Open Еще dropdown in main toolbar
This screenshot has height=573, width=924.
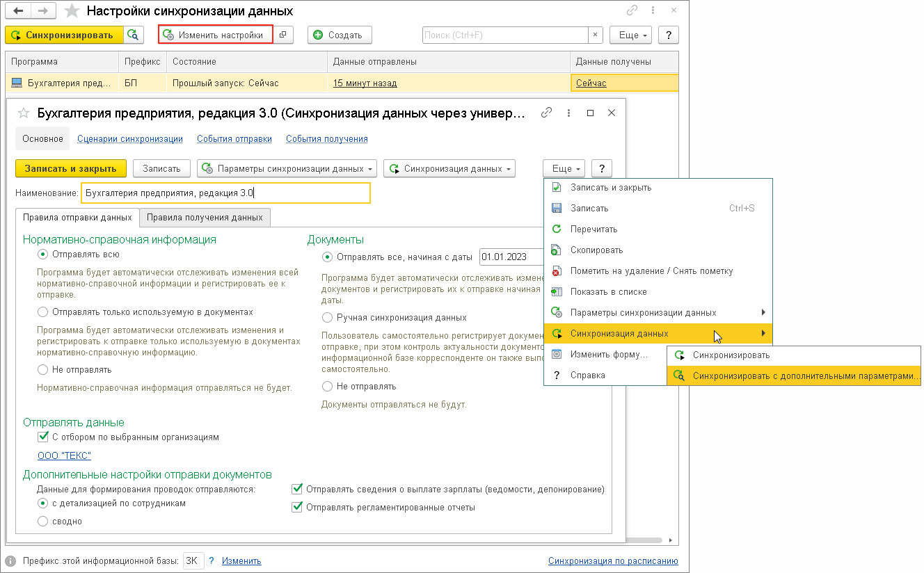(630, 35)
